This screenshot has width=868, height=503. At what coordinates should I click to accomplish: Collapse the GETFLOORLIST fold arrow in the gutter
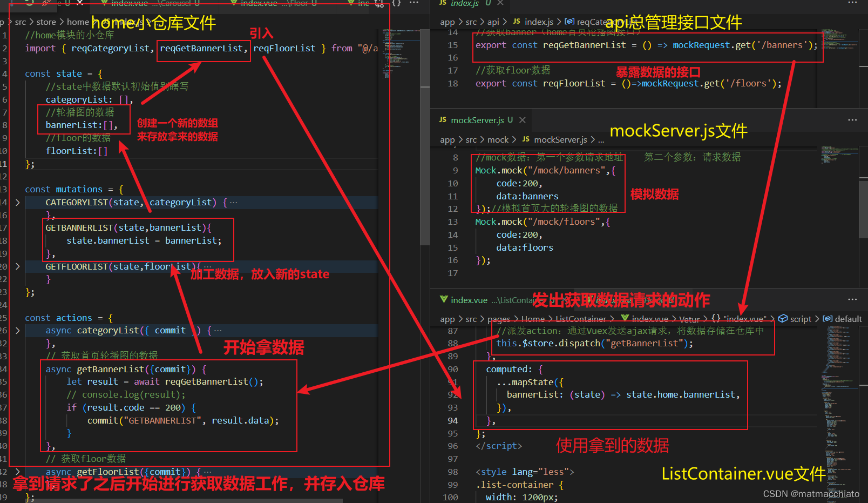coord(17,266)
